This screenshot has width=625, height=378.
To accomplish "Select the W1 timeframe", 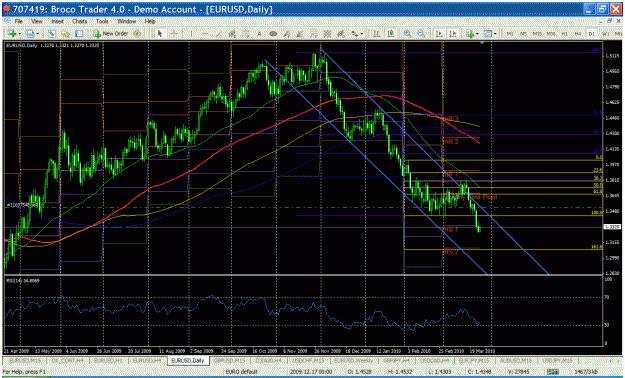I will pos(605,34).
